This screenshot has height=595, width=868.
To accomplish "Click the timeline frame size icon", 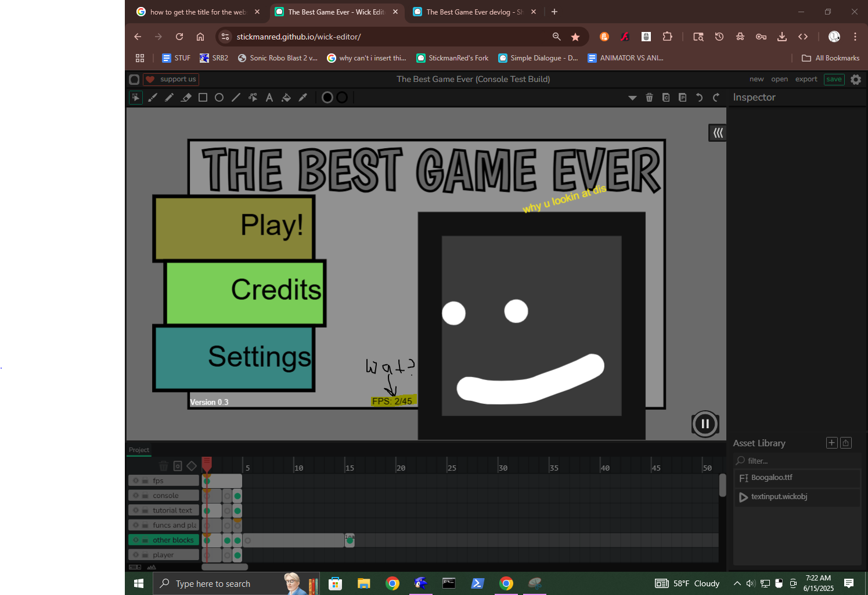I will [135, 567].
